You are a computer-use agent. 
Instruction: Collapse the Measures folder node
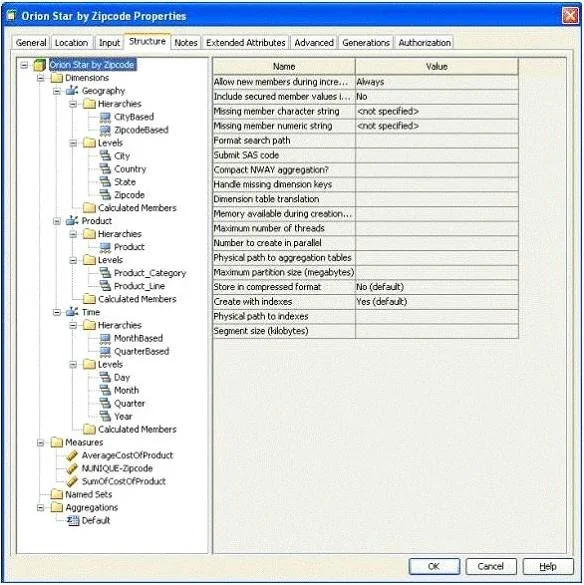pos(41,443)
